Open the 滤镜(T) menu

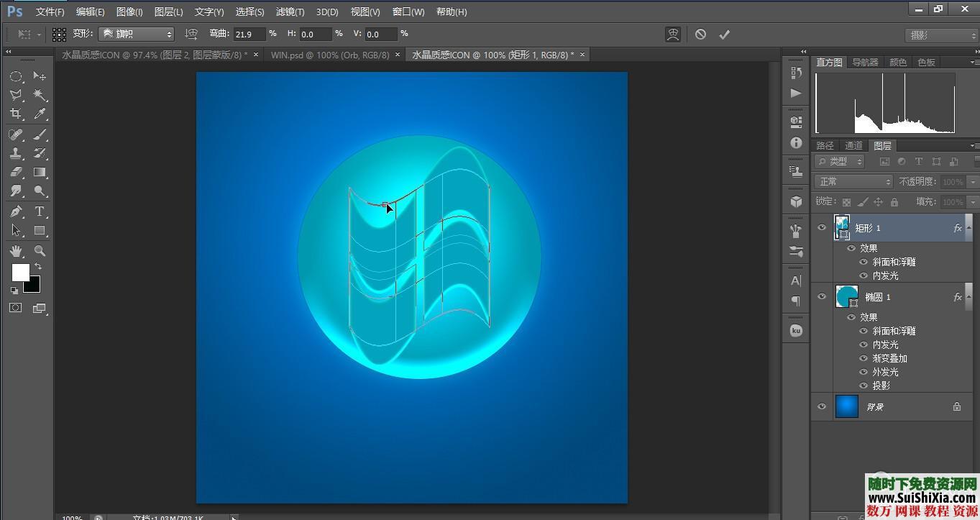pyautogui.click(x=290, y=12)
